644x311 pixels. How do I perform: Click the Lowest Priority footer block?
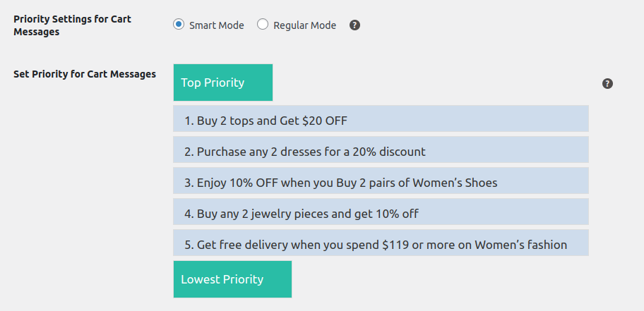click(x=232, y=279)
